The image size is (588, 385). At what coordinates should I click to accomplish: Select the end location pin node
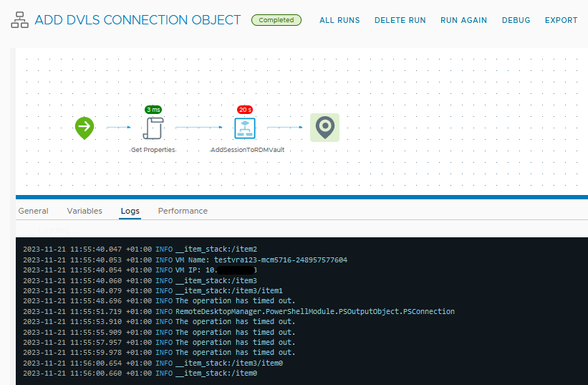[324, 128]
